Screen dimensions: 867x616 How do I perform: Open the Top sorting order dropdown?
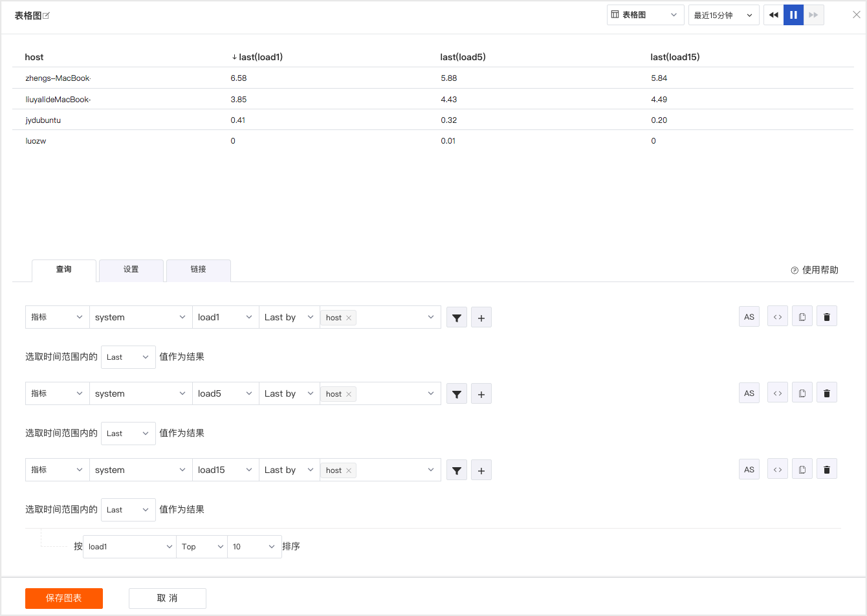[202, 547]
